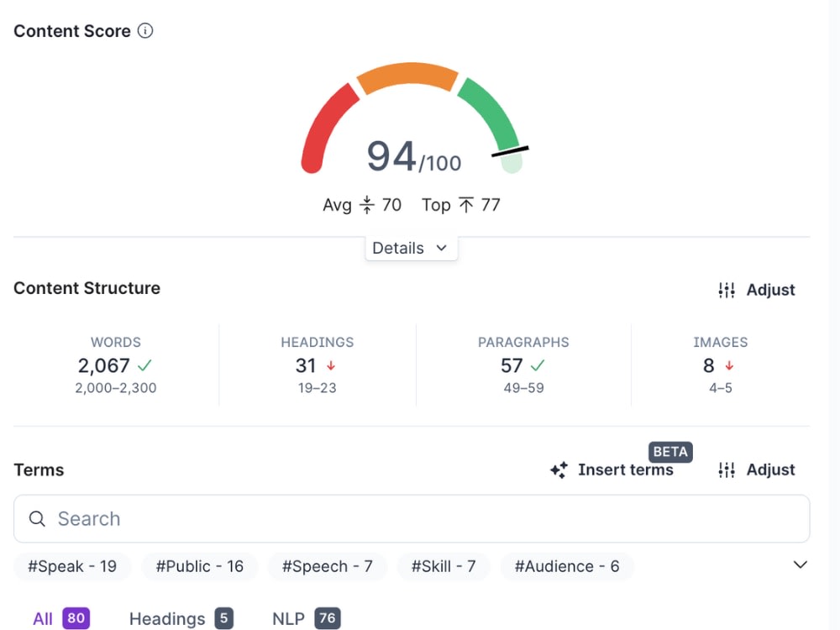This screenshot has width=840, height=630.
Task: Click Insert terms button label
Action: pos(625,470)
